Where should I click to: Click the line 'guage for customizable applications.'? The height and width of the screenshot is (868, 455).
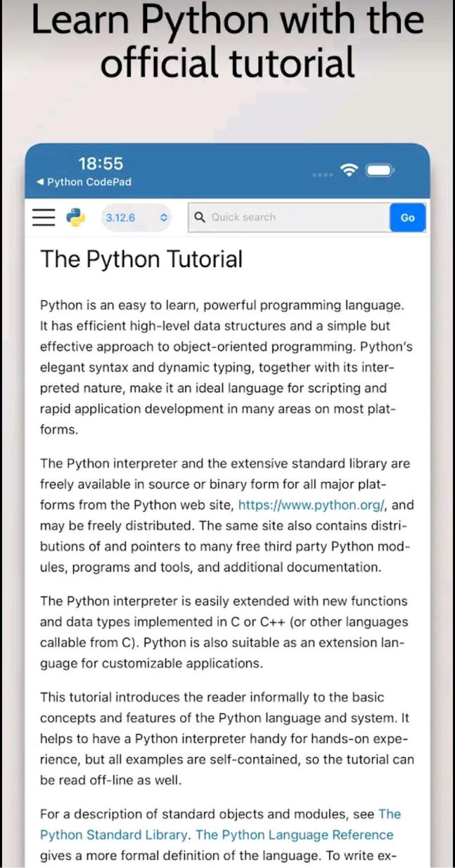point(151,663)
